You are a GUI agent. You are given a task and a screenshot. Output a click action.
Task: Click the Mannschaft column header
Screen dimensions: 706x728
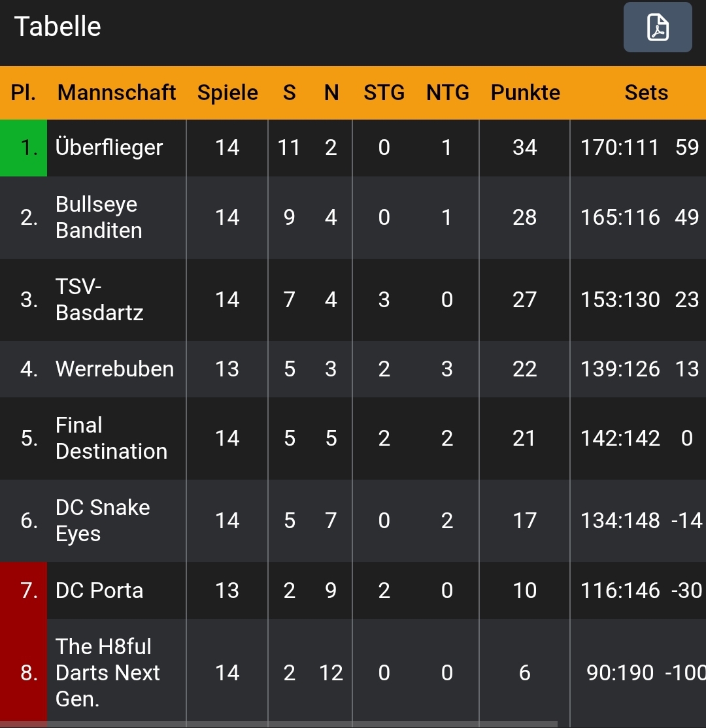pyautogui.click(x=116, y=93)
